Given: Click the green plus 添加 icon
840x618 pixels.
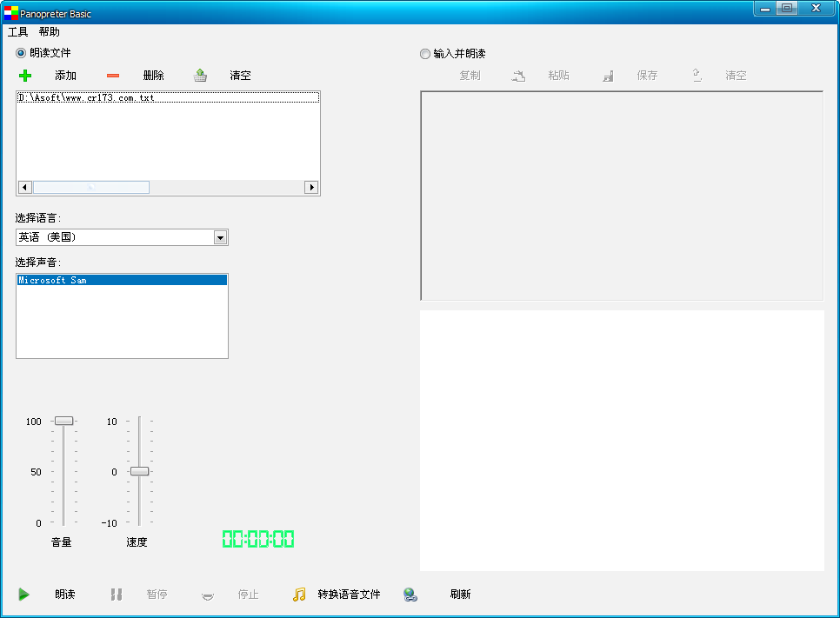Looking at the screenshot, I should point(25,76).
